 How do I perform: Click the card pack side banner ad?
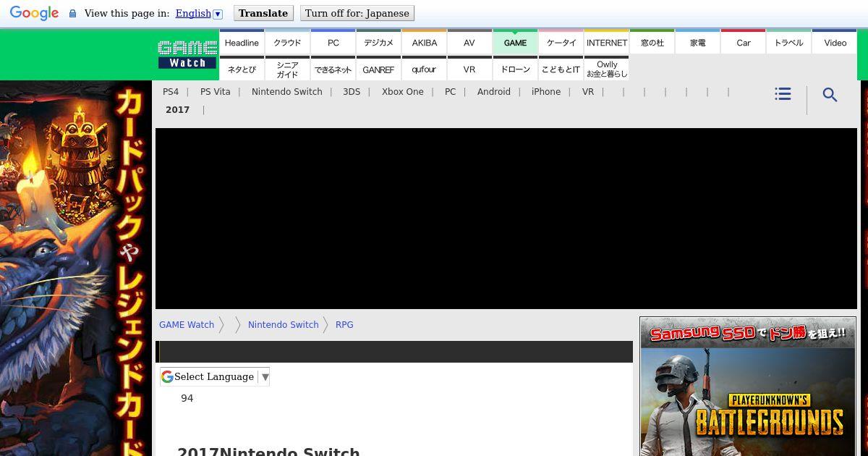point(76,268)
